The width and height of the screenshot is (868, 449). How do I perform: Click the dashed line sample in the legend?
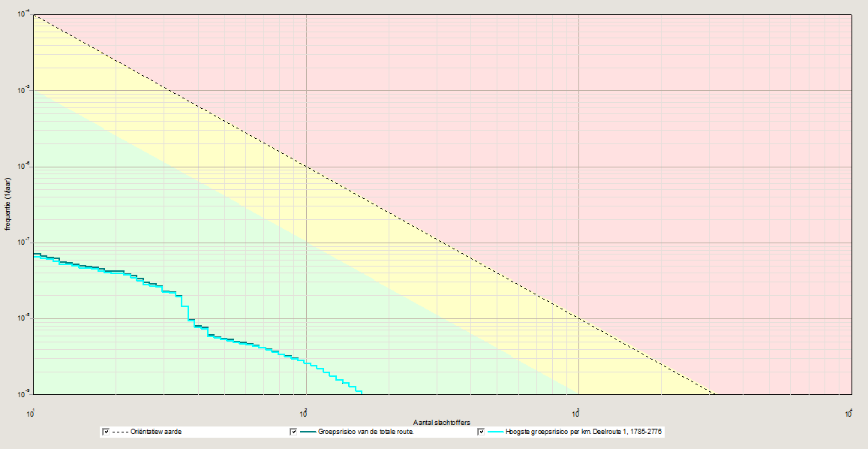(122, 432)
